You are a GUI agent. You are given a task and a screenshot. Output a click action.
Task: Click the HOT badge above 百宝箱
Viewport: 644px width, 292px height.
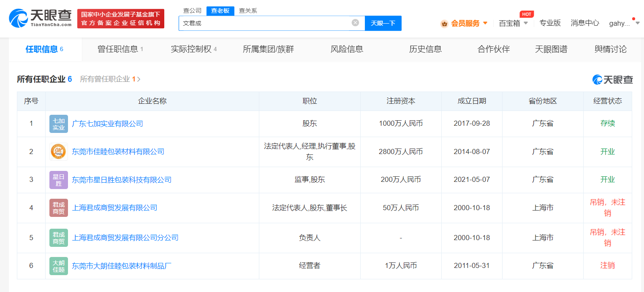click(526, 14)
